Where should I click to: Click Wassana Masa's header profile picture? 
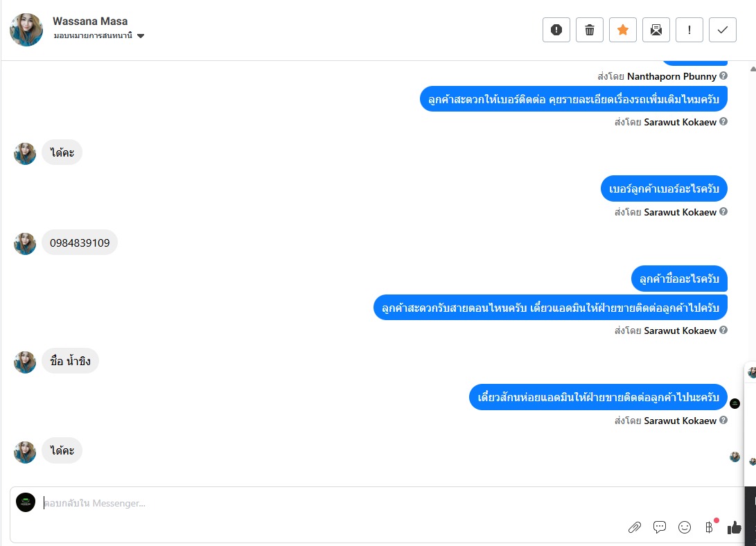pyautogui.click(x=26, y=30)
